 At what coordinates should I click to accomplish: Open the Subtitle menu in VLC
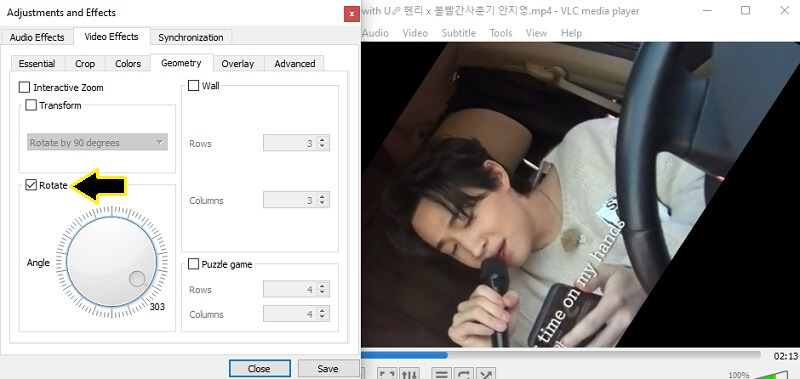459,33
